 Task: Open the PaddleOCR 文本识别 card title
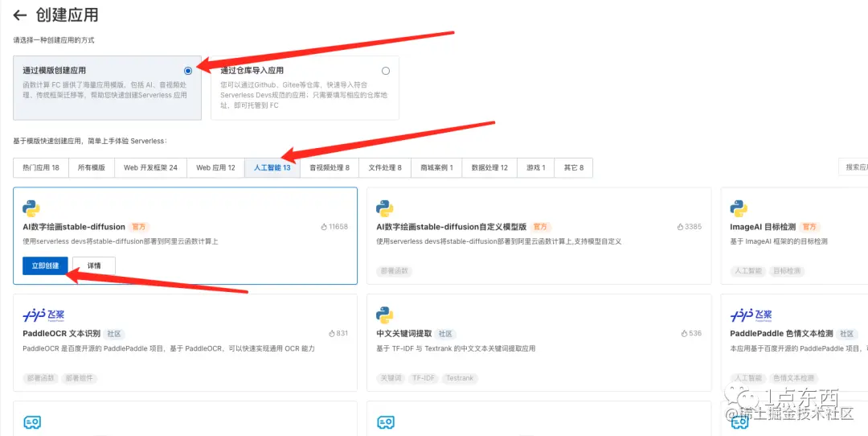coord(61,334)
